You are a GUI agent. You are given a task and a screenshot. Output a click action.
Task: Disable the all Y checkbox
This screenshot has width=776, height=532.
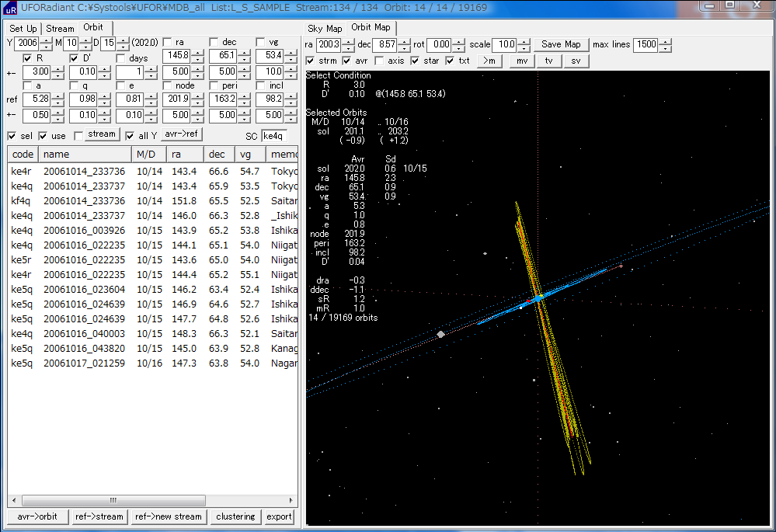point(130,136)
